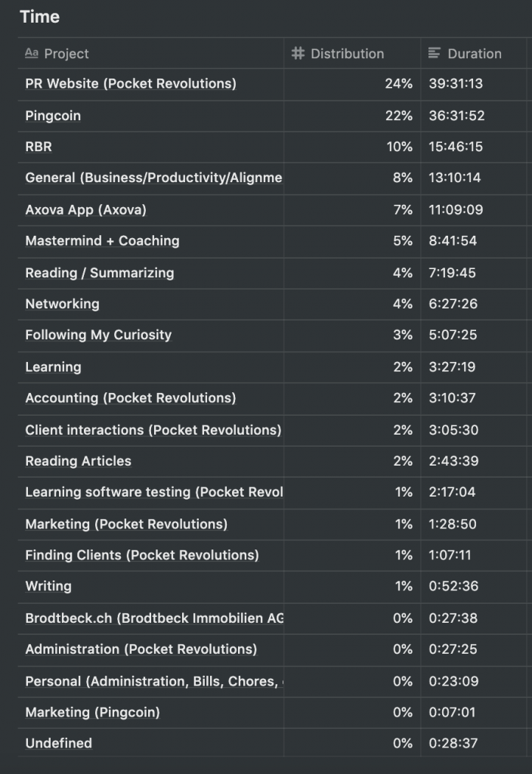
Task: Open the Pingcoin project page
Action: [53, 116]
